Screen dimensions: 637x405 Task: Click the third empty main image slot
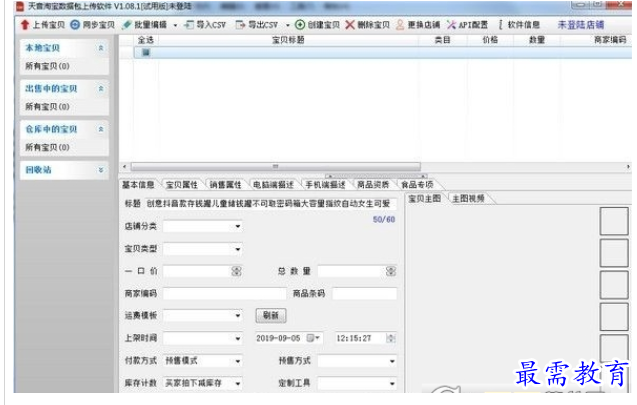click(614, 285)
